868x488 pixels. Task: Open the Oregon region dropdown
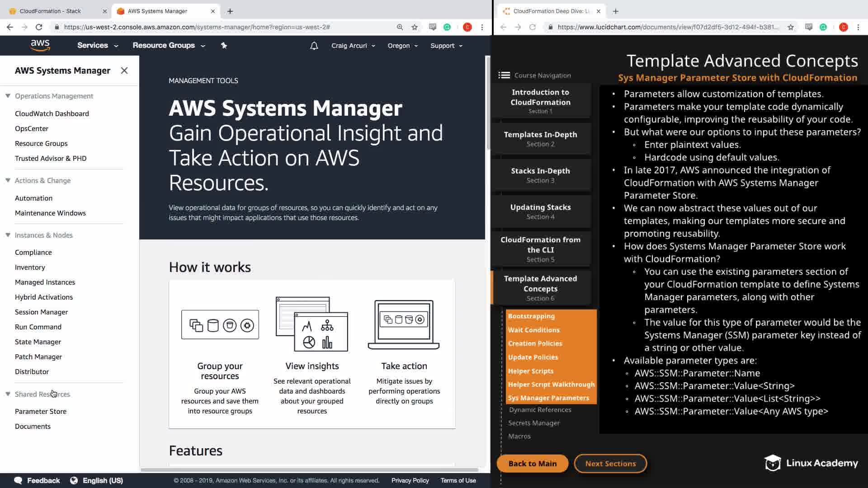click(402, 46)
